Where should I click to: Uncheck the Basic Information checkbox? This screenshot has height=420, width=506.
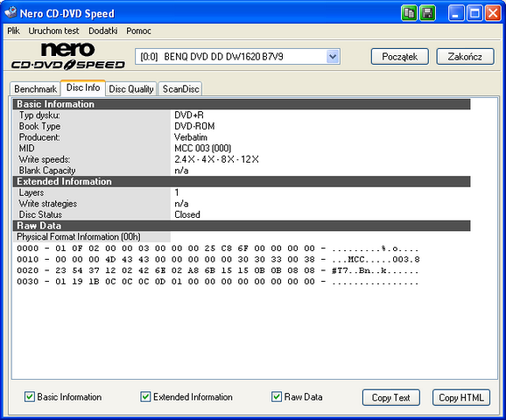click(30, 396)
